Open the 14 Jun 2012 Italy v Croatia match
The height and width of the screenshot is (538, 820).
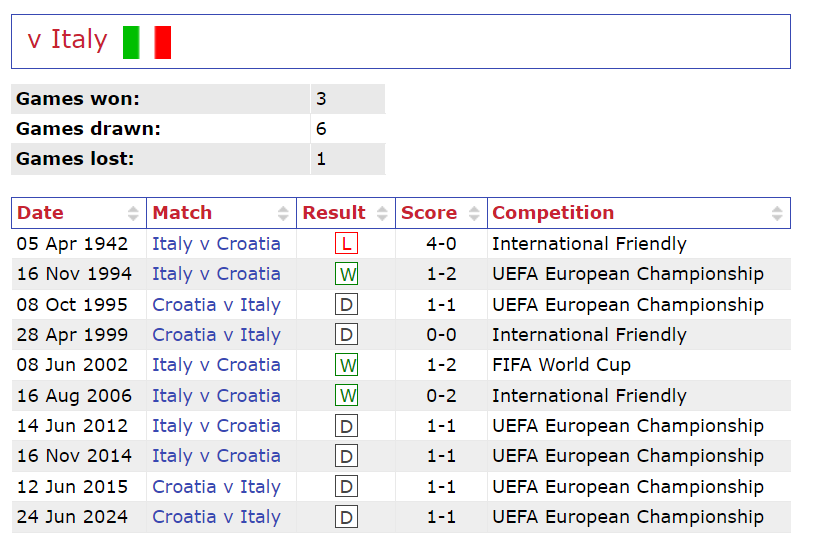pos(216,426)
